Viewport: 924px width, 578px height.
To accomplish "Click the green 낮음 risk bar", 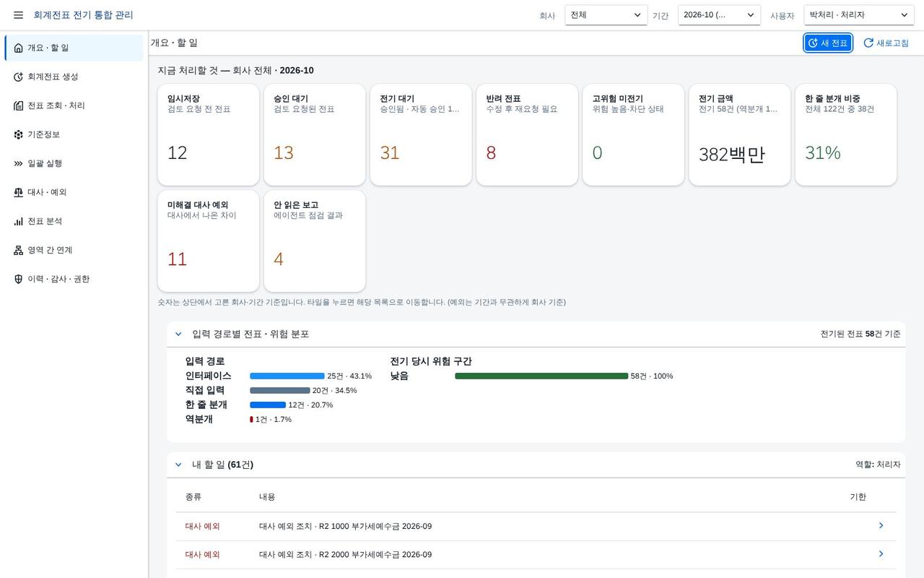I will pos(541,376).
